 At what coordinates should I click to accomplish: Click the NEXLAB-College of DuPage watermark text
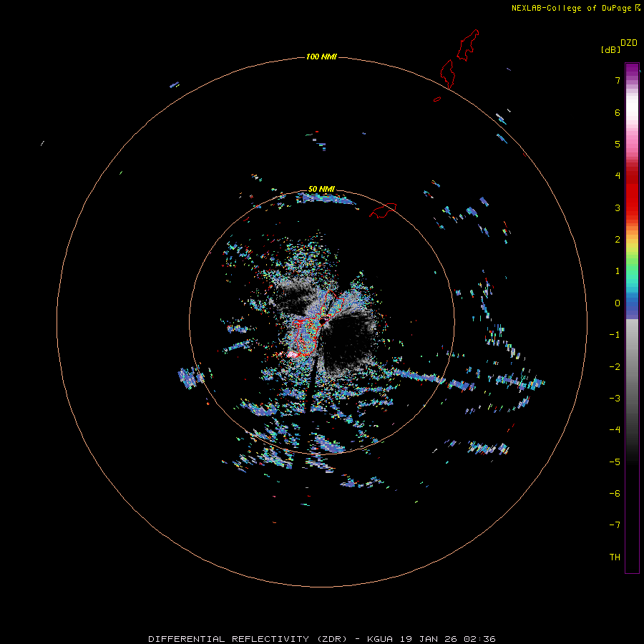(571, 8)
